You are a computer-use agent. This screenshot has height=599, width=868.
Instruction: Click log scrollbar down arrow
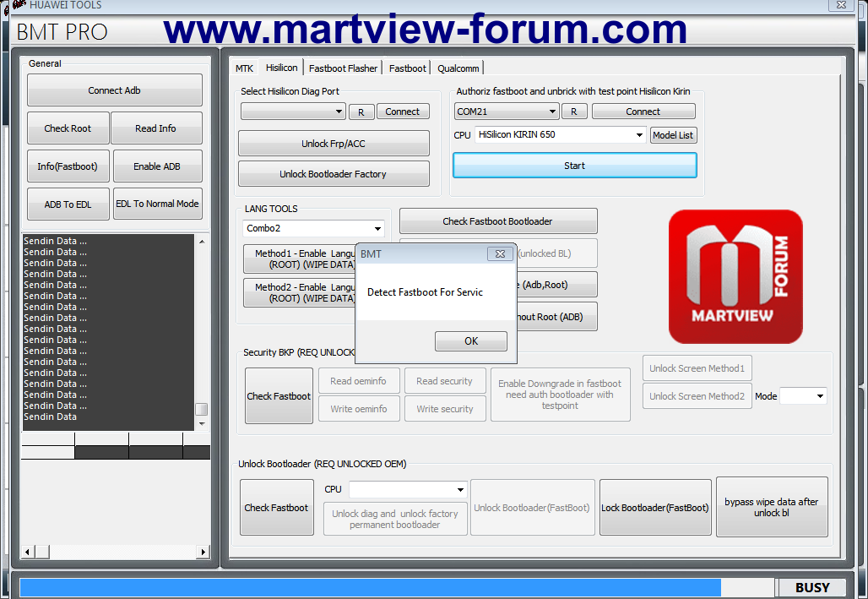tap(202, 424)
